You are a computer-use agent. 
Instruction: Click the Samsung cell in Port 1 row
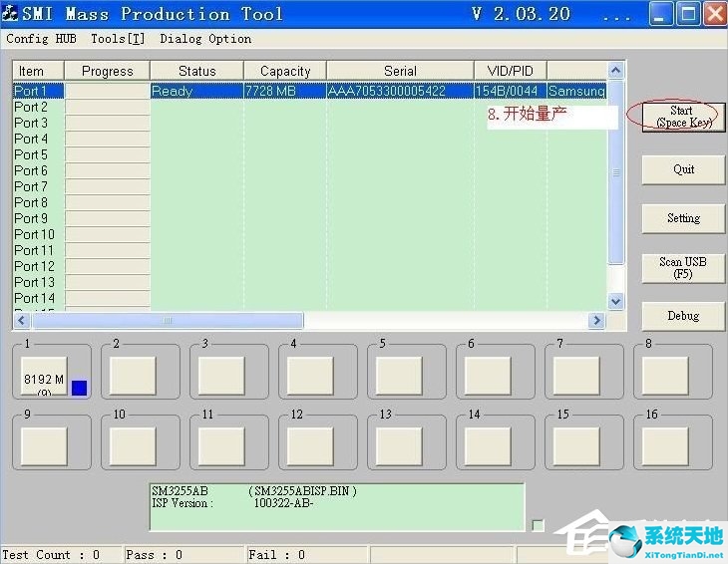pos(576,91)
